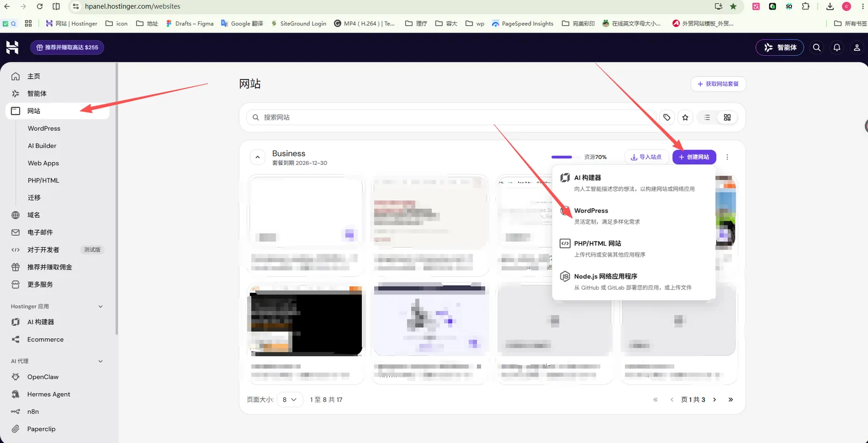This screenshot has width=868, height=443.
Task: Click the tag filter icon
Action: point(667,117)
